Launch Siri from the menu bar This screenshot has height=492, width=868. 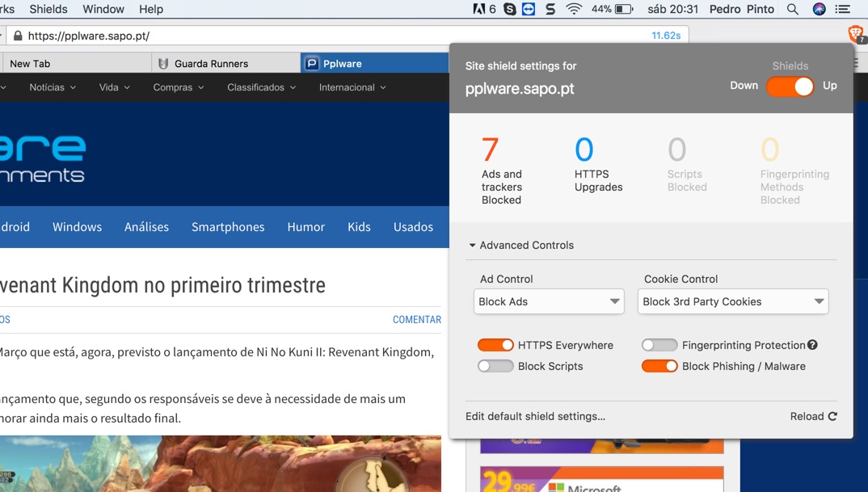coord(819,9)
